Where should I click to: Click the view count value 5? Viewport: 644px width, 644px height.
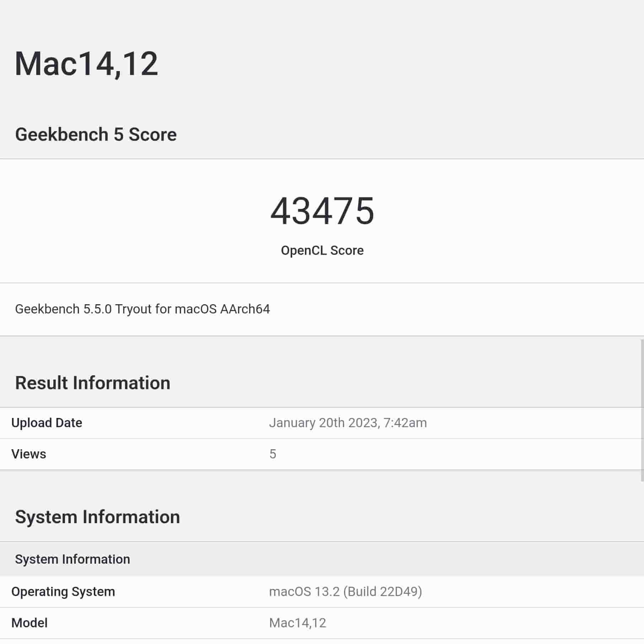coord(273,454)
